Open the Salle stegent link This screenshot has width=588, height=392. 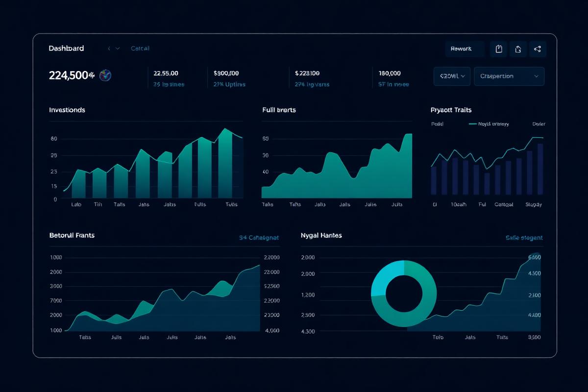pos(523,237)
